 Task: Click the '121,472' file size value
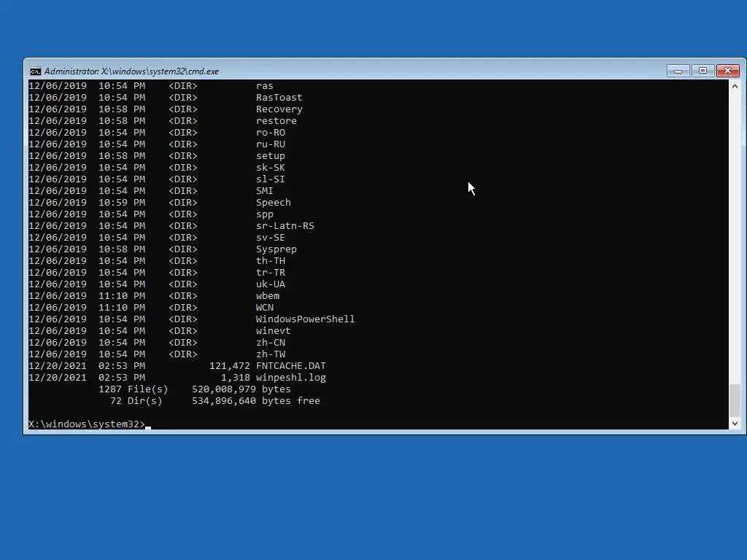[230, 366]
